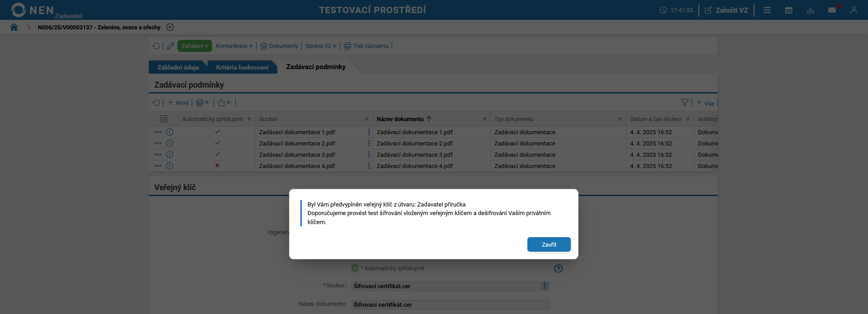Open the messages envelope icon
This screenshot has height=314, width=868.
(832, 10)
